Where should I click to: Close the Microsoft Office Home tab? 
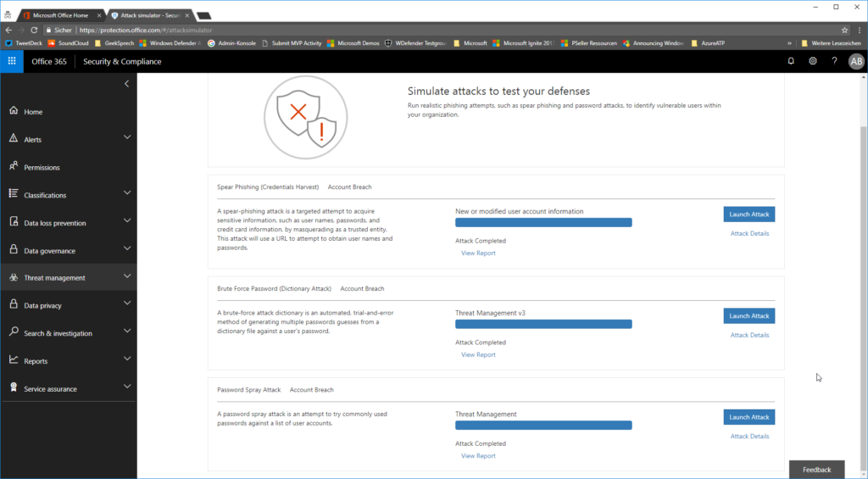pos(99,15)
